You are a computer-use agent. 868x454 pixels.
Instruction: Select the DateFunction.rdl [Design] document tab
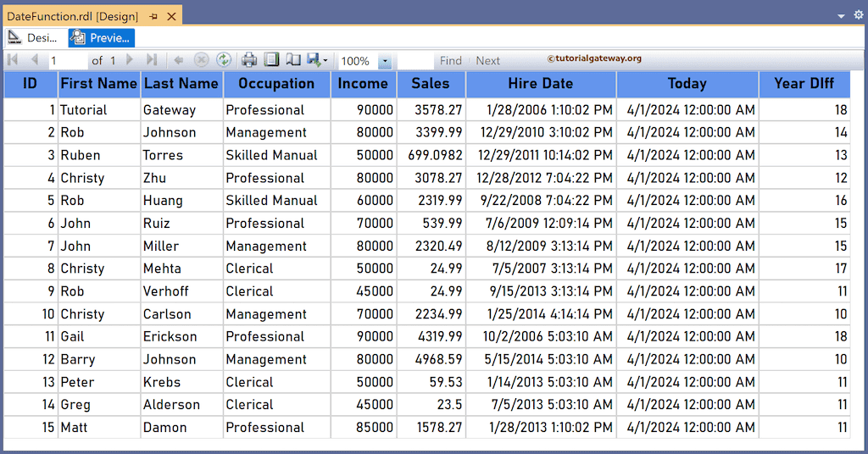click(x=73, y=17)
